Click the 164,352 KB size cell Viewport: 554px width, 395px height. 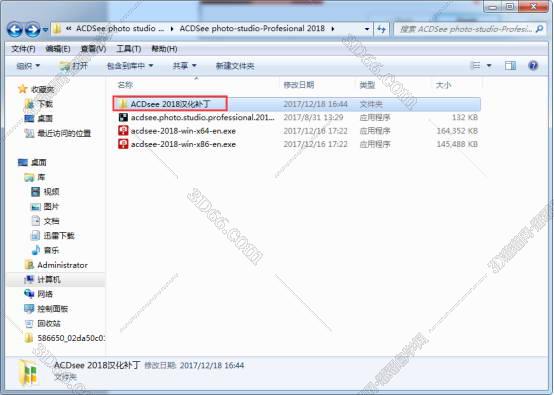(457, 131)
